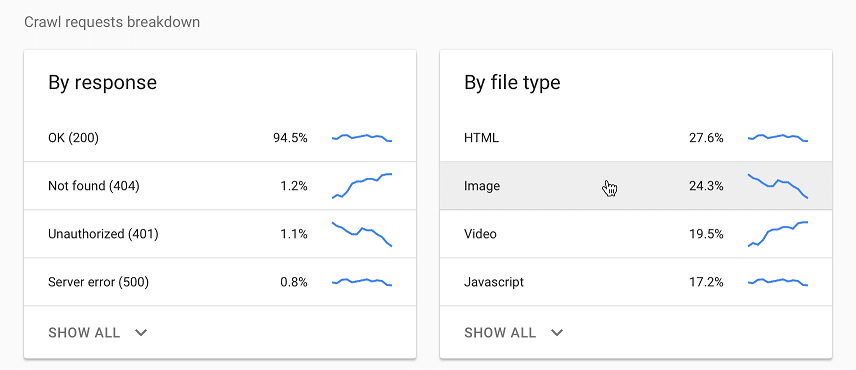
Task: Click the Server error (500) sparkline
Action: coord(362,282)
